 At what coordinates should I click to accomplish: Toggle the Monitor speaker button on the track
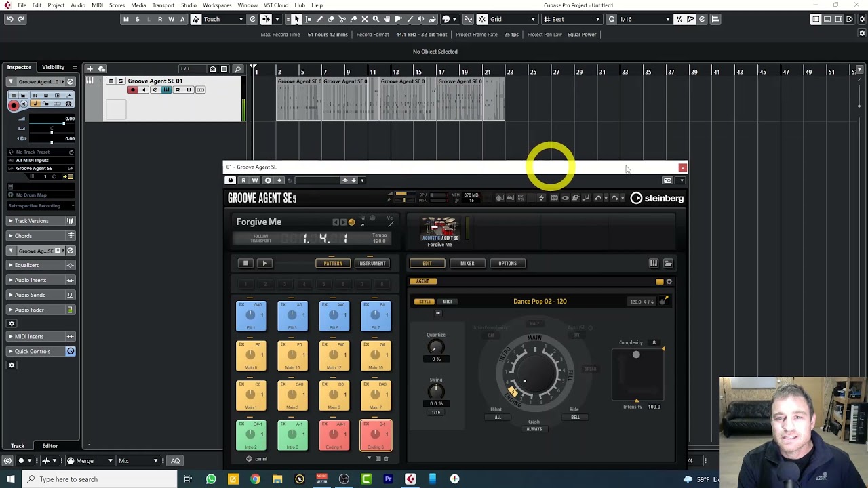144,90
